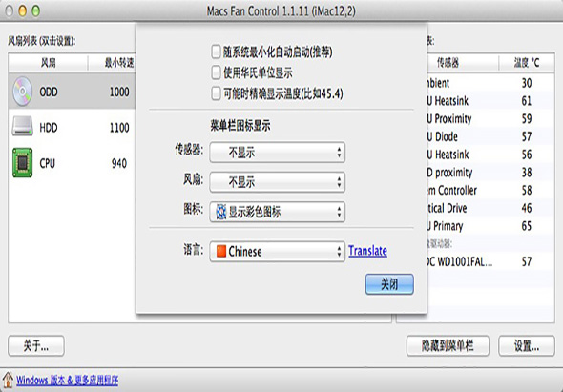Click the 温度 °C column header
The height and width of the screenshot is (392, 563).
point(527,63)
